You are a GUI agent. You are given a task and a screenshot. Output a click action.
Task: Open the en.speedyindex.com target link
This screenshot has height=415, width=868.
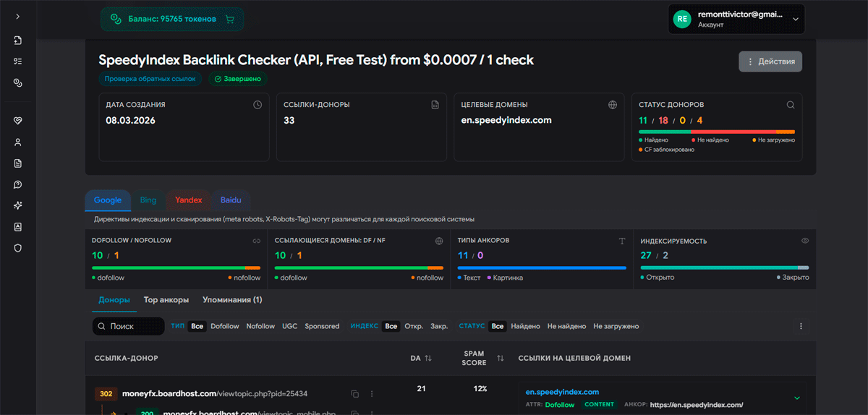point(562,392)
